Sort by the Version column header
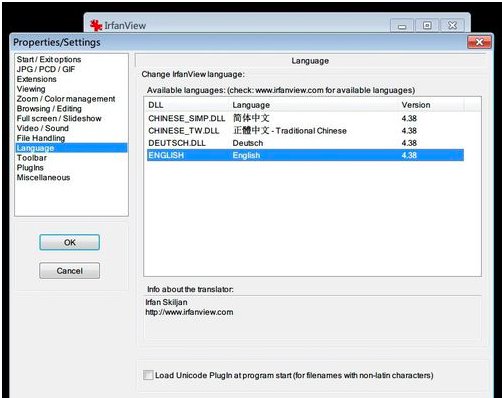The image size is (502, 398). click(431, 105)
